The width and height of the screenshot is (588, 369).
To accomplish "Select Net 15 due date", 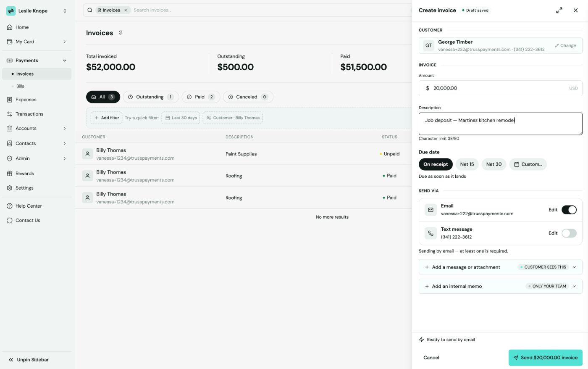I will [467, 164].
